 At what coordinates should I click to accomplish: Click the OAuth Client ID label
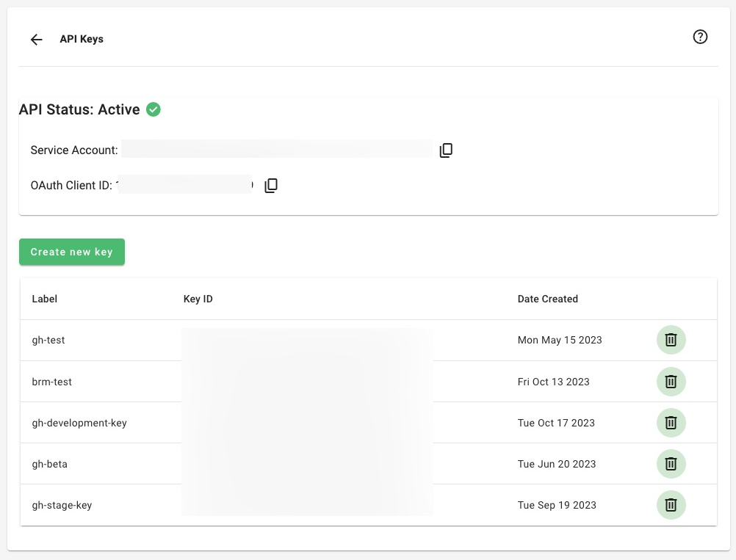(71, 185)
